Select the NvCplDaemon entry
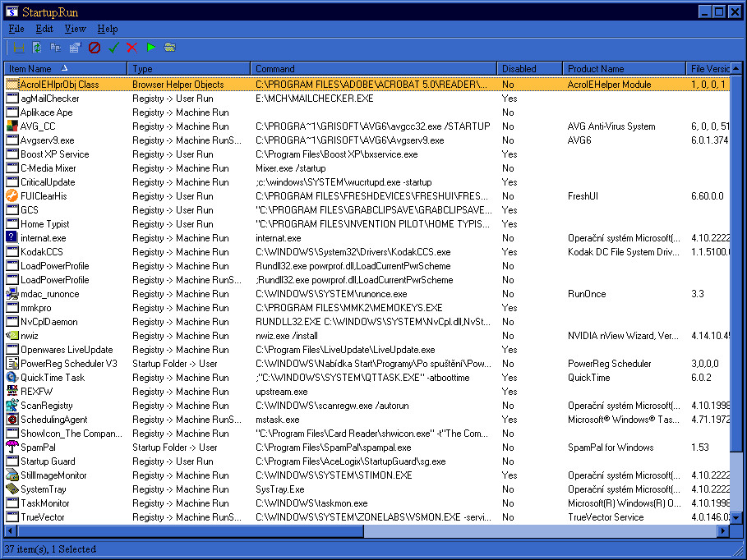Screen dimensions: 747x560 [x=48, y=321]
